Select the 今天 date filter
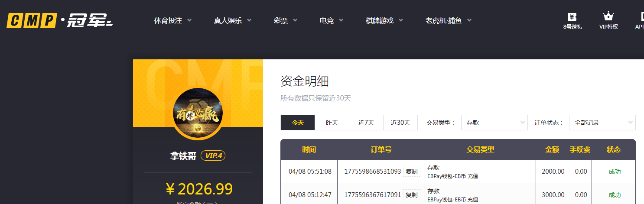 pos(298,123)
